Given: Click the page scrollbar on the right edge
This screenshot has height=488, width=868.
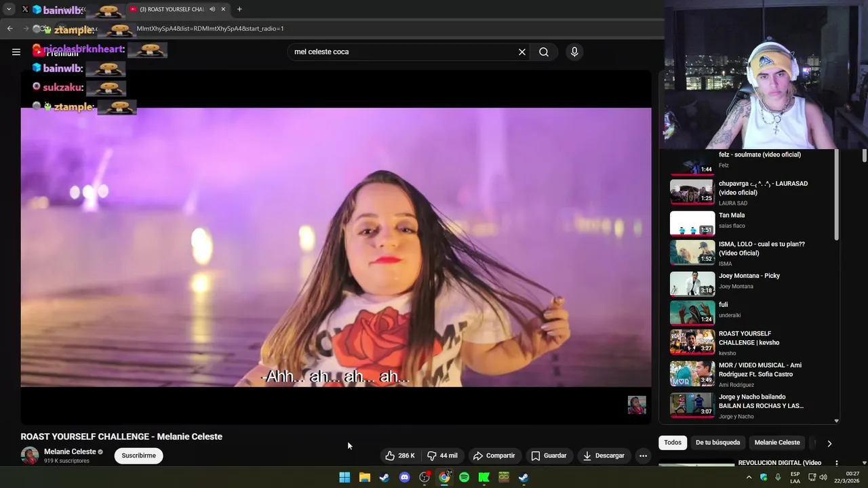Looking at the screenshot, I should click(864, 156).
